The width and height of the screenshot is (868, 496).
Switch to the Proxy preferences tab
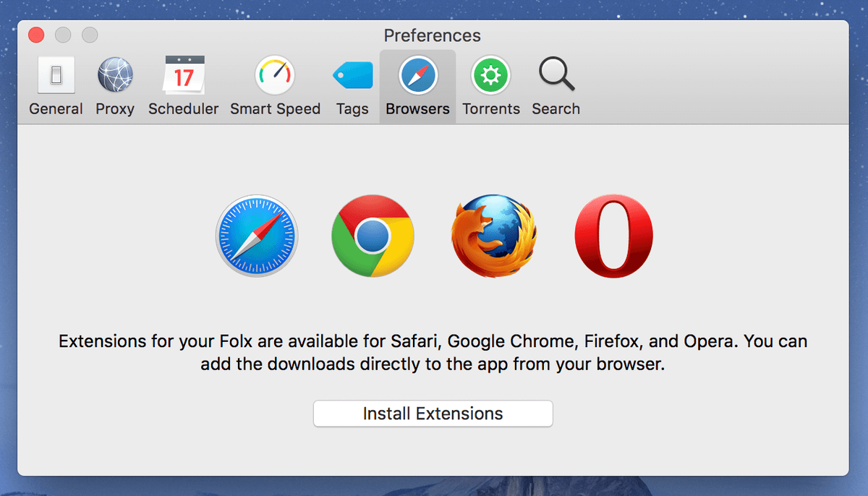pos(115,87)
